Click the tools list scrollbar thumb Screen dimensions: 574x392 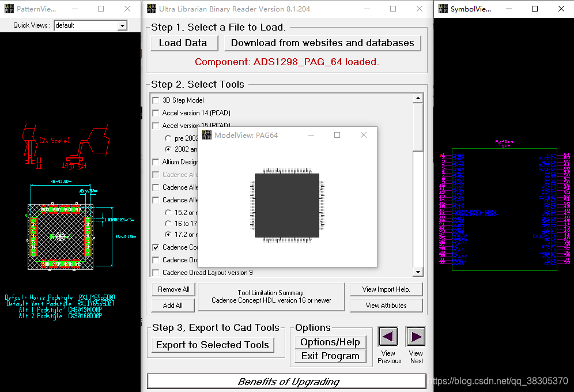click(418, 127)
